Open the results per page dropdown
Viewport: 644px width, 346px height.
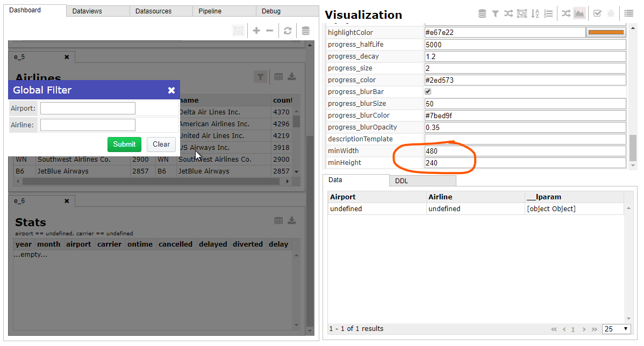(616, 329)
